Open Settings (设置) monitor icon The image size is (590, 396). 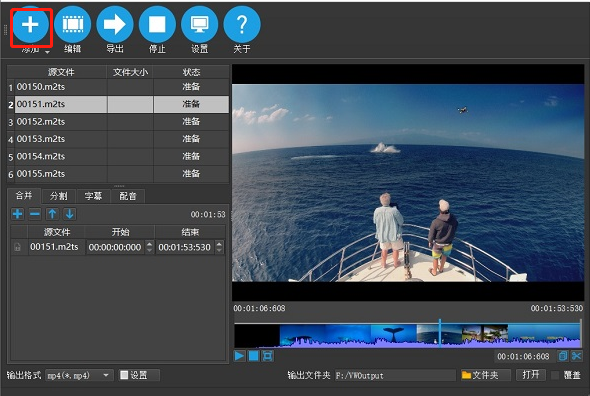tap(199, 24)
